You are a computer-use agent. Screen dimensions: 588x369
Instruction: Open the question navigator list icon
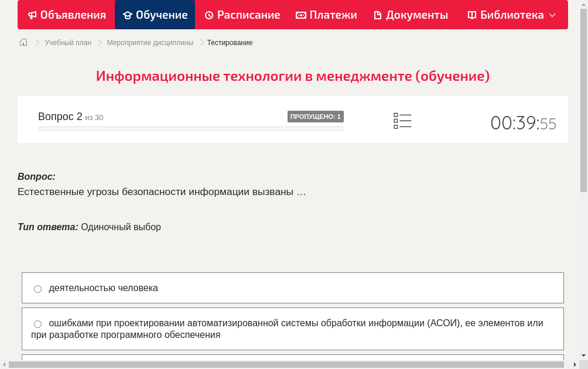[x=402, y=120]
